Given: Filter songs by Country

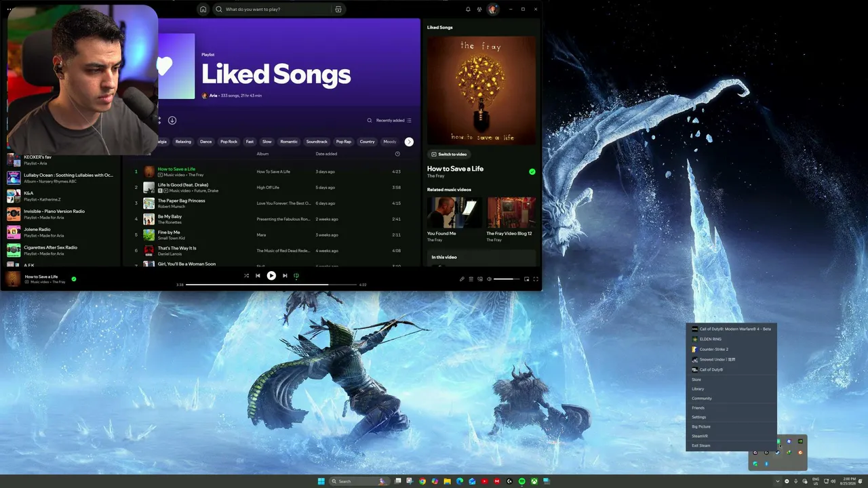Looking at the screenshot, I should 368,142.
